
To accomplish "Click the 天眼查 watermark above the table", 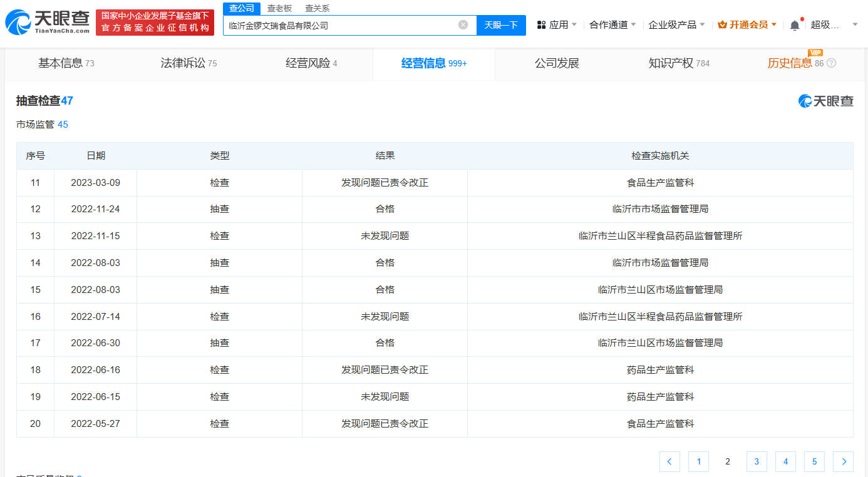I will 825,101.
